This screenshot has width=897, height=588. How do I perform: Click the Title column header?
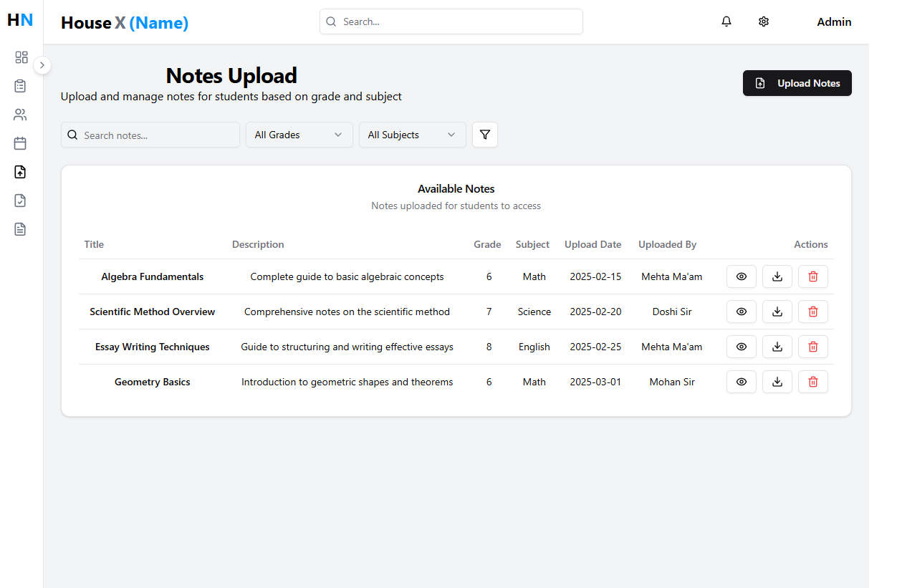[x=94, y=244]
